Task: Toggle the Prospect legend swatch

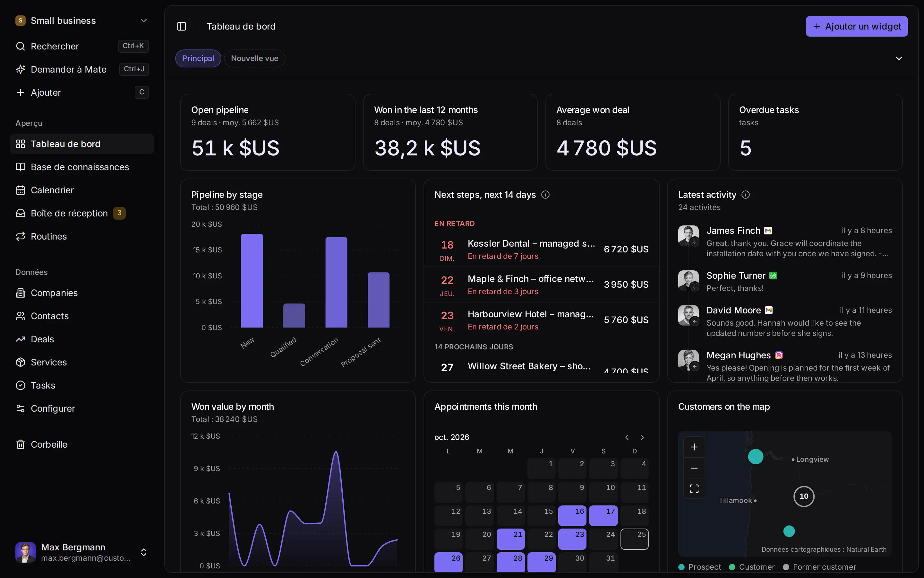Action: point(681,567)
